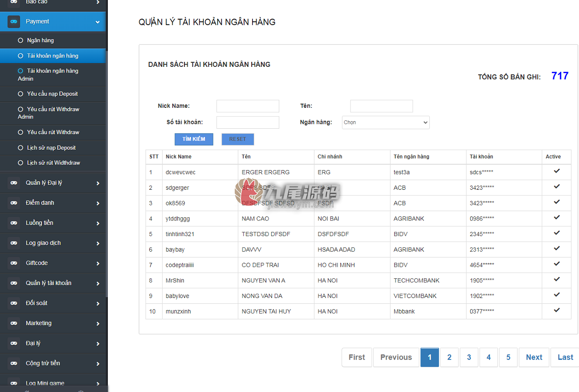Collapse the Payment menu chevron
The image size is (579, 392).
[98, 22]
